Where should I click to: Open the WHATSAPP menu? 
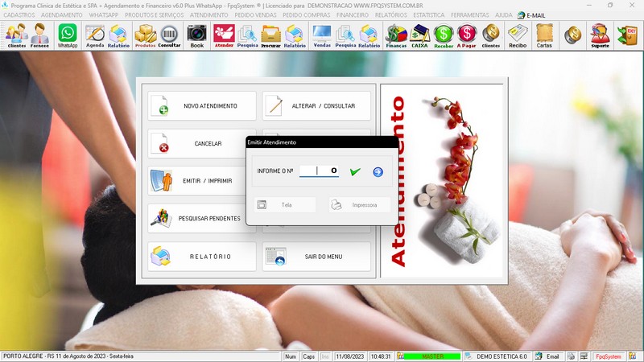point(104,14)
